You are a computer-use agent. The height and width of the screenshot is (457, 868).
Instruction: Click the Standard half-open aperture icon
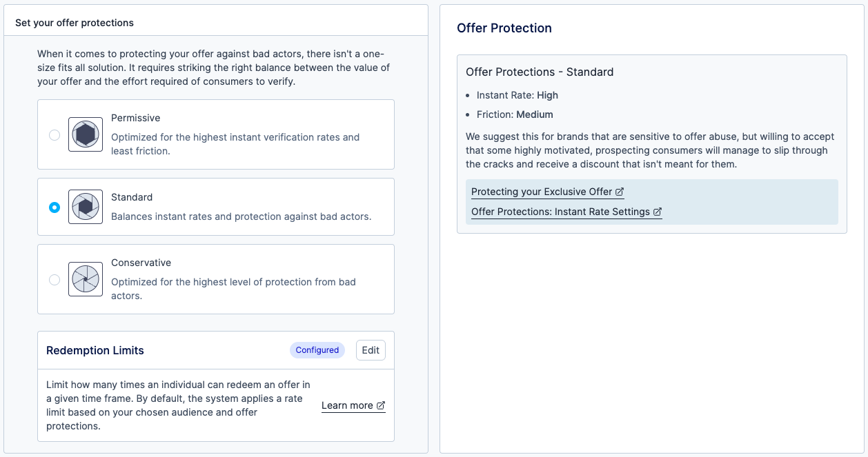click(x=86, y=207)
